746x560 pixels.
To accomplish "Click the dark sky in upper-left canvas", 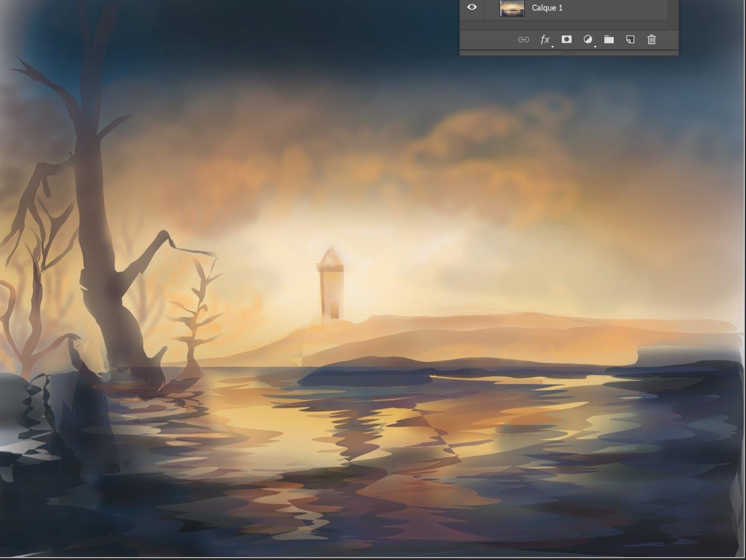I will point(47,29).
